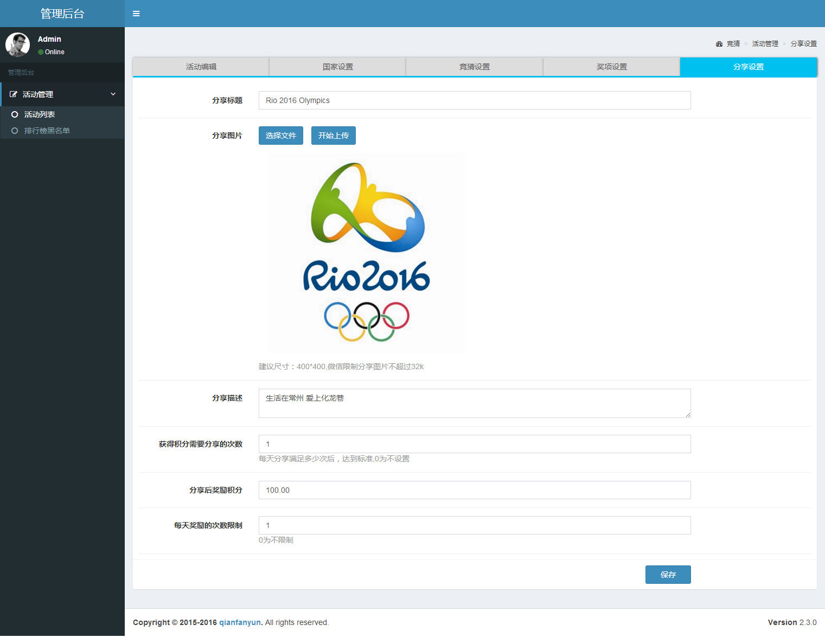Screen dimensions: 825x644
Task: Click the 管理后台 sidebar section header
Action: [21, 73]
